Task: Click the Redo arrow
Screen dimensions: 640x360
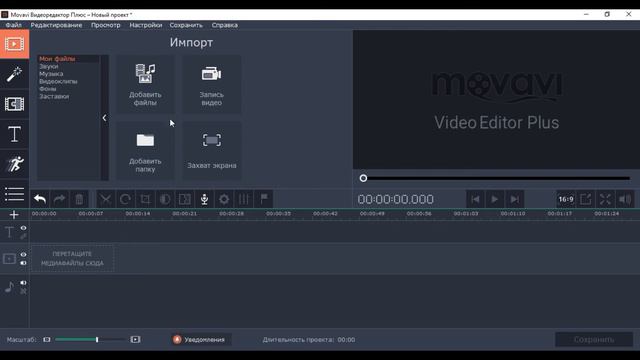Action: coord(60,199)
